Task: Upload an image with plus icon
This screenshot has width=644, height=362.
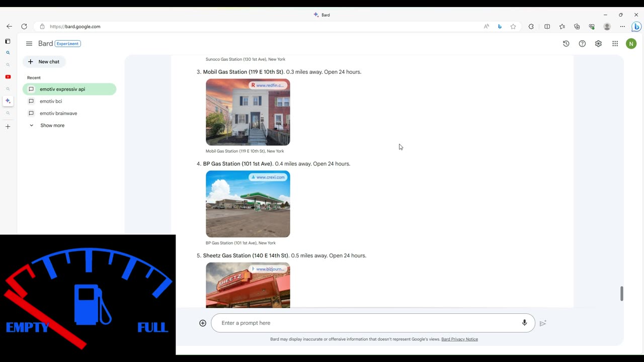Action: point(203,323)
